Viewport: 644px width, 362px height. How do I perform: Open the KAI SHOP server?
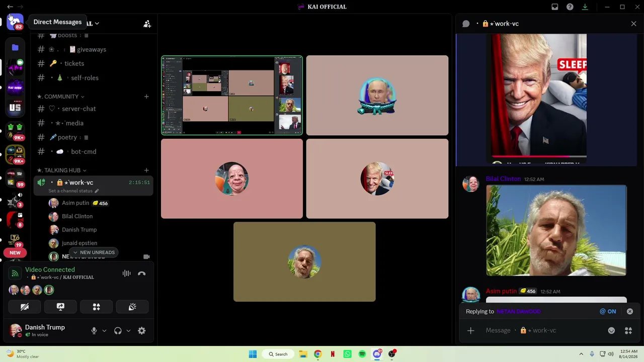pyautogui.click(x=15, y=87)
